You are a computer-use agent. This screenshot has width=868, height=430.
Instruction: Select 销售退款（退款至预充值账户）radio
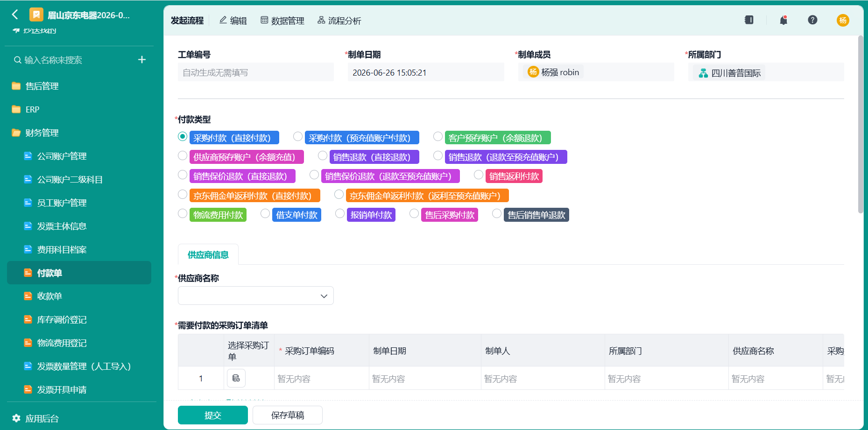point(438,156)
